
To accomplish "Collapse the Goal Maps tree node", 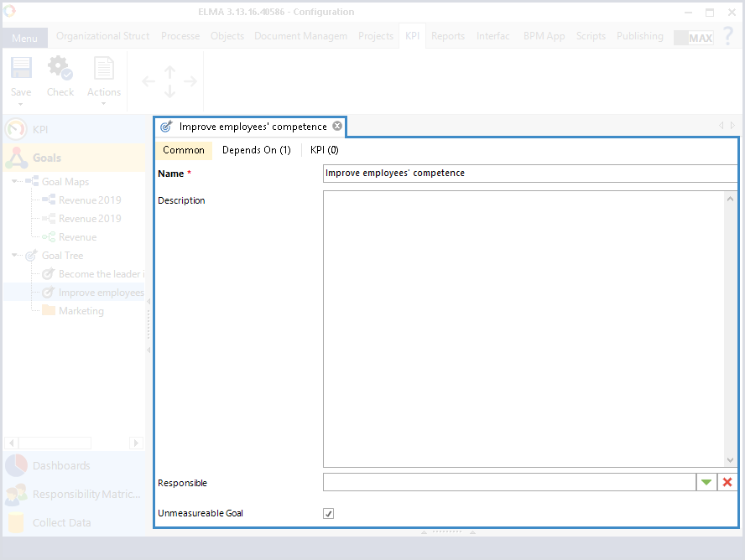I will pyautogui.click(x=16, y=182).
